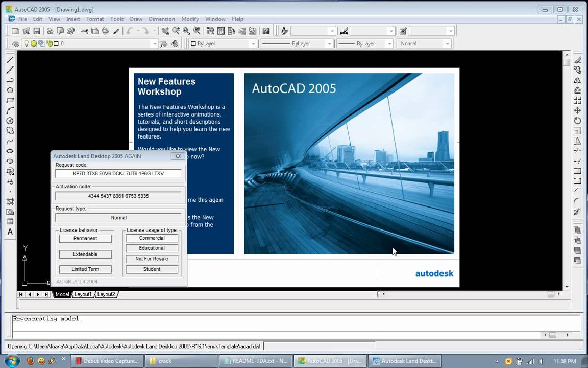Select the Array modify tool
This screenshot has height=368, width=588.
[577, 100]
